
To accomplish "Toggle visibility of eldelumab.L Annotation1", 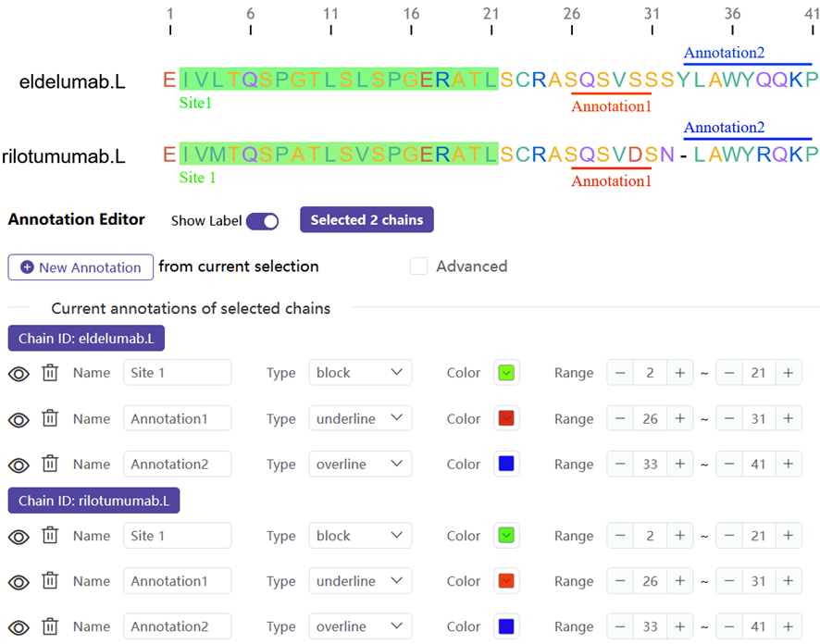I will (x=19, y=420).
